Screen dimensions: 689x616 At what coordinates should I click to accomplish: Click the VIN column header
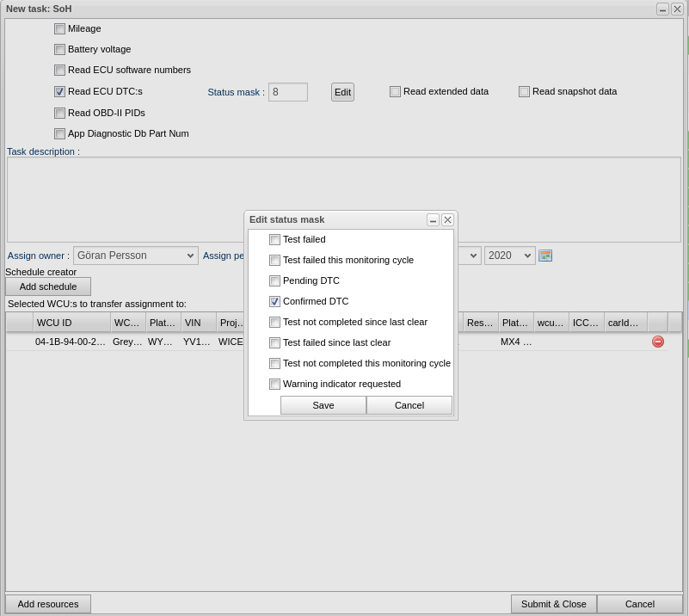tap(198, 323)
